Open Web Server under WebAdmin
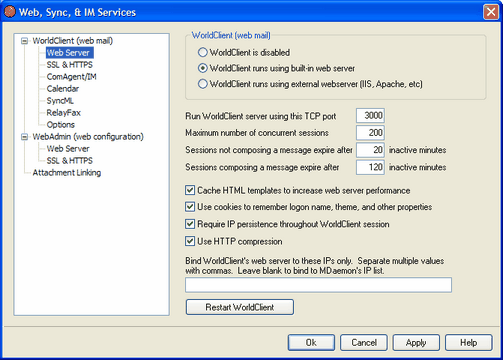This screenshot has height=360, width=503. pos(68,149)
